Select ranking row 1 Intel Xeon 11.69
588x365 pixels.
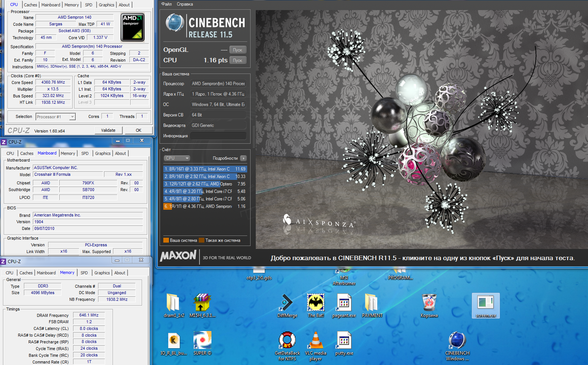click(205, 169)
